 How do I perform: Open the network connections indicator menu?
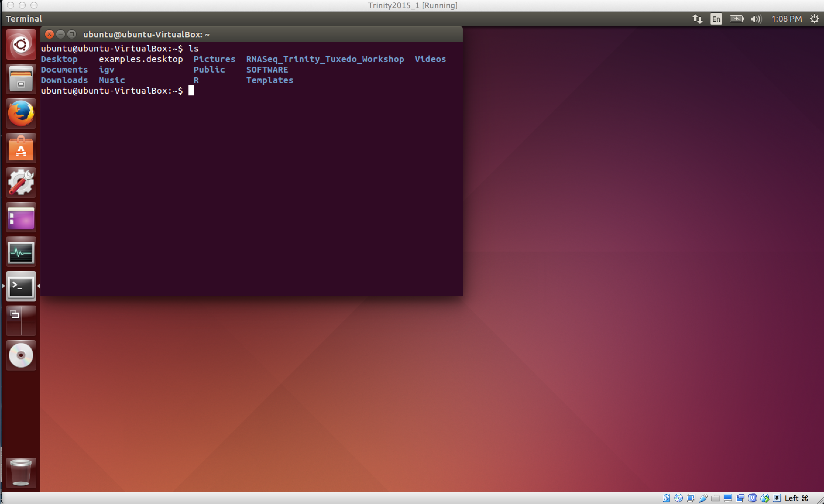[697, 19]
